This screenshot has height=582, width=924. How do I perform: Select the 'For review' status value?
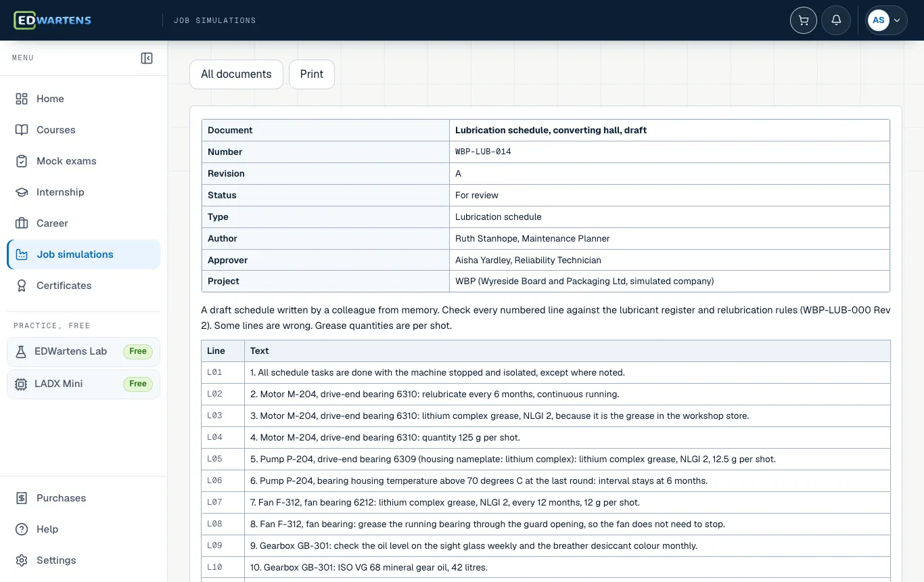coord(477,196)
